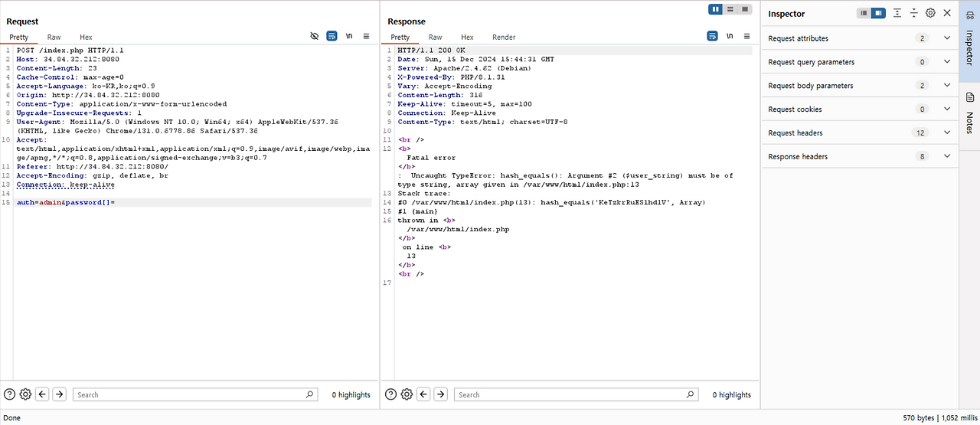Click Request headers row in Inspector
The width and height of the screenshot is (980, 425).
click(x=861, y=132)
